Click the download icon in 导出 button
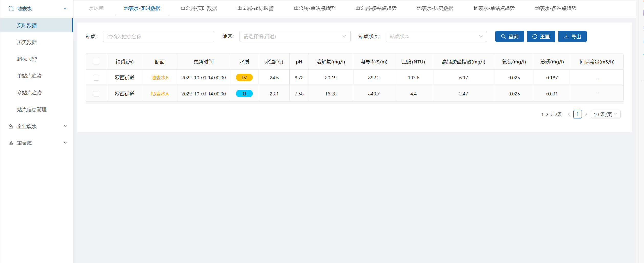This screenshot has width=644, height=263. (566, 37)
